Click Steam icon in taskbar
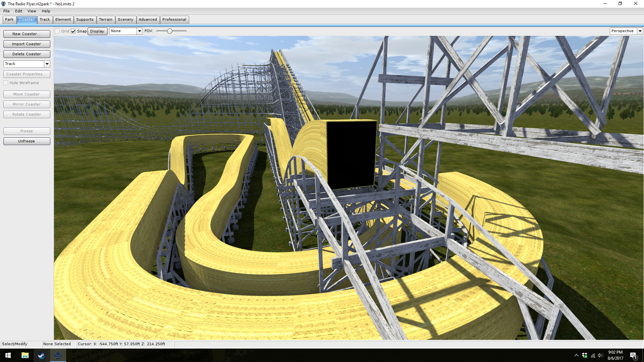 click(x=41, y=355)
